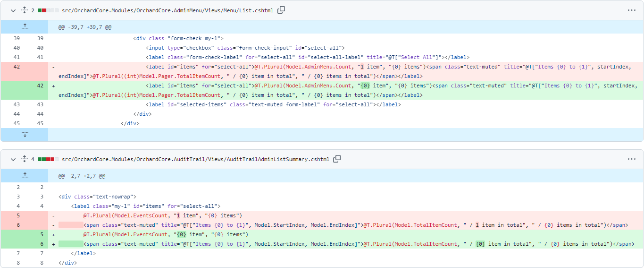Click the label class="my-1" id="items" line

pyautogui.click(x=146, y=206)
